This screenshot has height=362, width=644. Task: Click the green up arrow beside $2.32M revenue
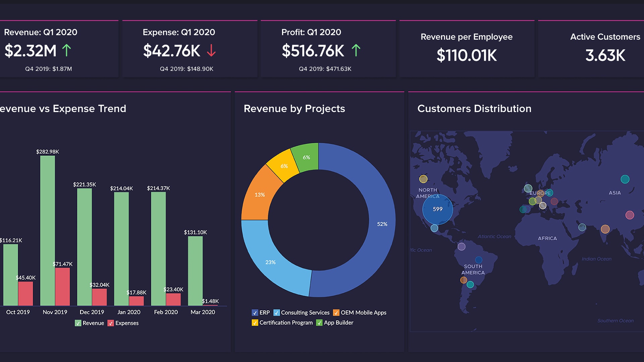coord(66,51)
